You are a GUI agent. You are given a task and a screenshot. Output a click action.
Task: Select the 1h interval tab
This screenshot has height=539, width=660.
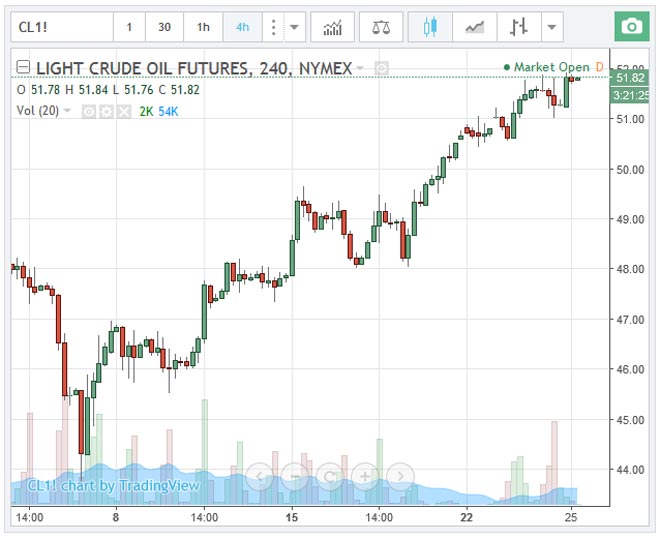pyautogui.click(x=203, y=27)
